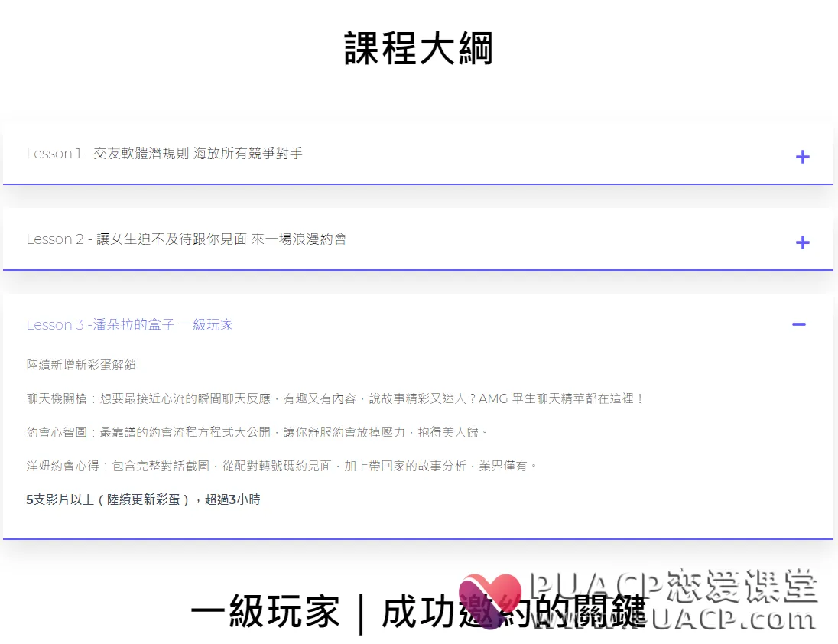Click the bold 5支影片以上 text

pyautogui.click(x=60, y=499)
